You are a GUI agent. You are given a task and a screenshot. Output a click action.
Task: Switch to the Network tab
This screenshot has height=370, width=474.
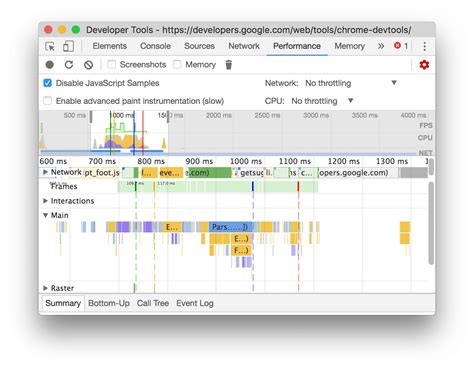[244, 46]
